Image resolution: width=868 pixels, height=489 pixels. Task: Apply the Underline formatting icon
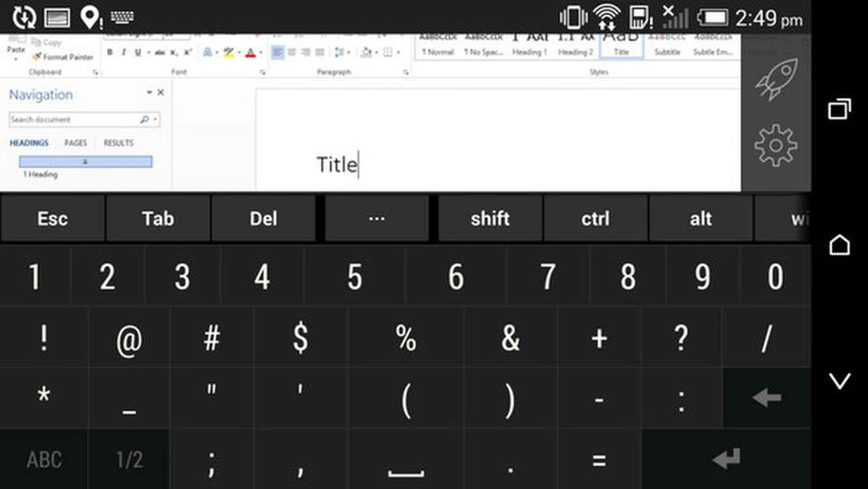click(138, 52)
